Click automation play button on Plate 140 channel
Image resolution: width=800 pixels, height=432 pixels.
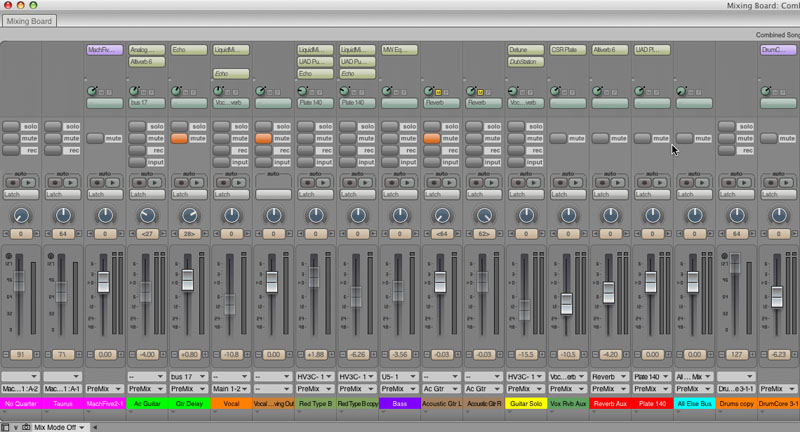coord(660,182)
